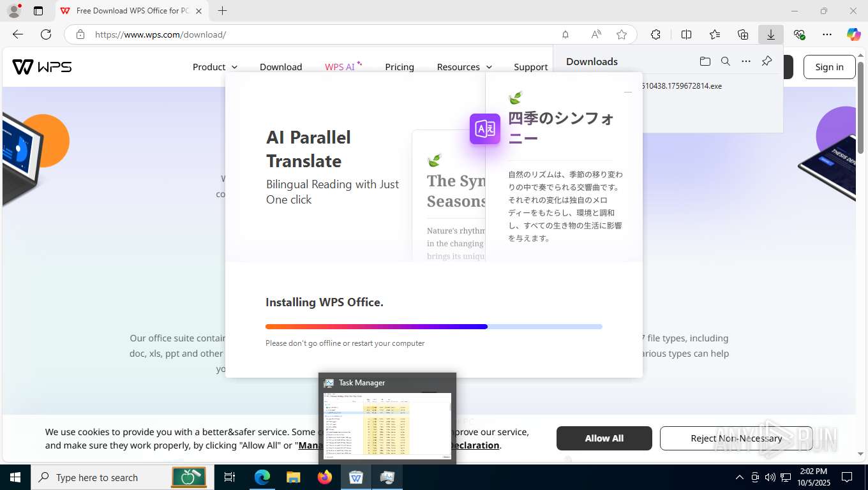
Task: Open Firefox from taskbar
Action: pos(325,477)
